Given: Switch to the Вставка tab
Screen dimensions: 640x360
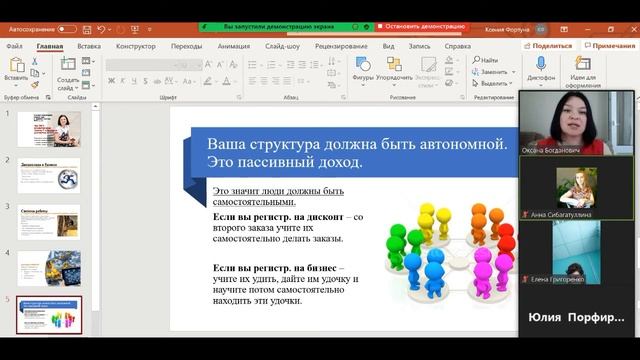Looking at the screenshot, I should [x=89, y=46].
